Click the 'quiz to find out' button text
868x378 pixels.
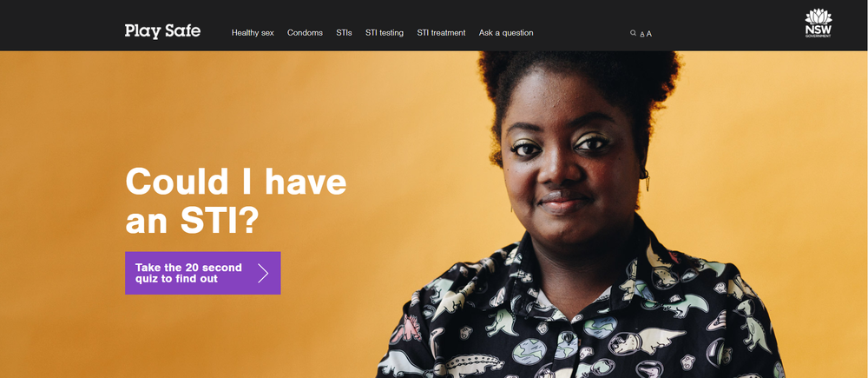coord(176,279)
